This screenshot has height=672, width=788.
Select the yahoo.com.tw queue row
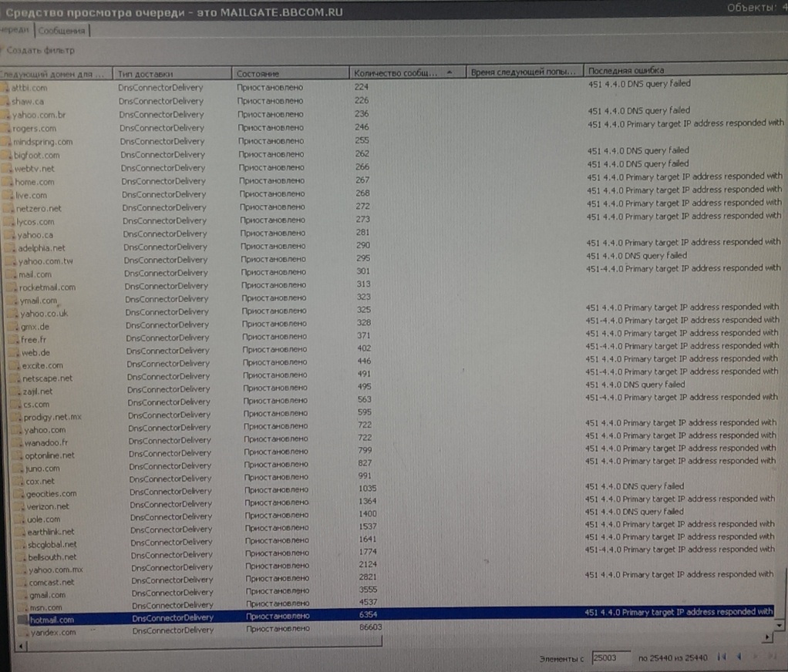[392, 259]
